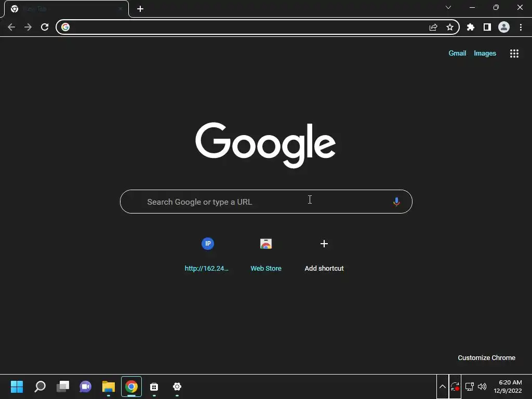Open the Gmail link
This screenshot has width=532, height=399.
tap(457, 54)
